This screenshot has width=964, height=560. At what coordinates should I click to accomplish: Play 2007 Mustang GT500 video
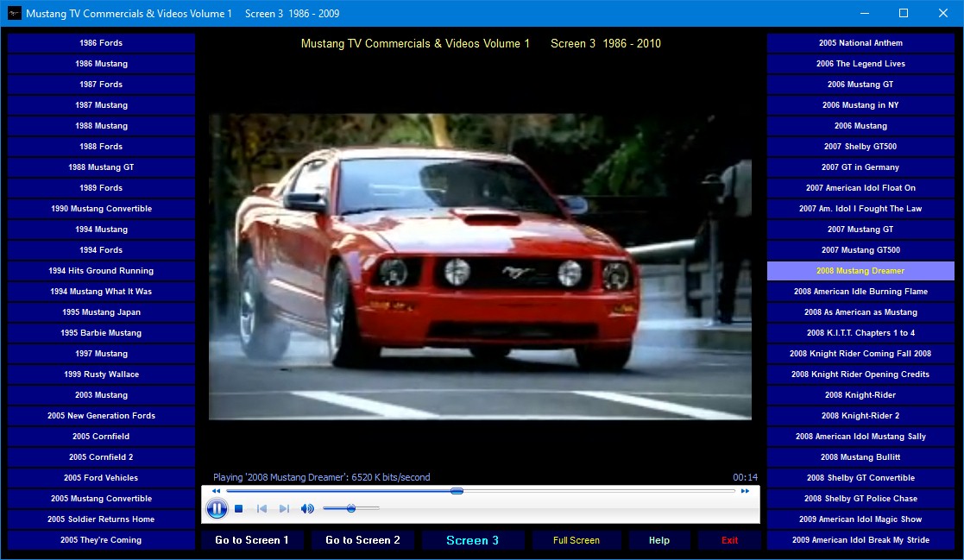(x=860, y=250)
